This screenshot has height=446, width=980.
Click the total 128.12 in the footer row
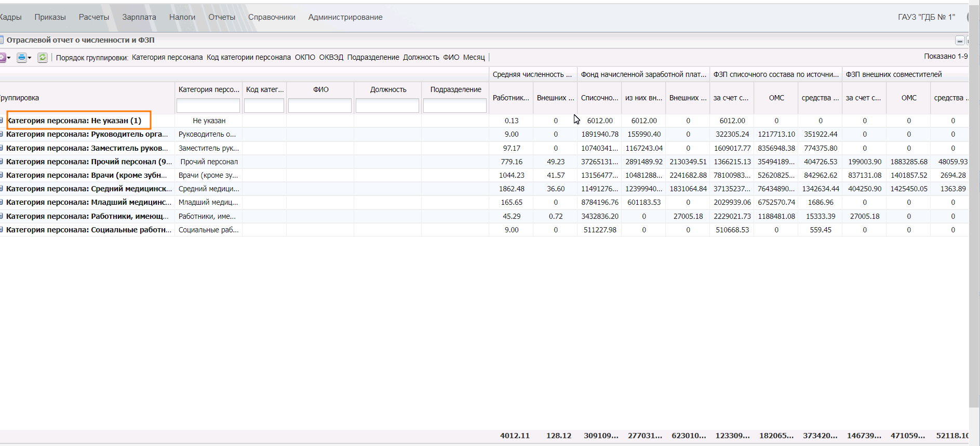pyautogui.click(x=559, y=436)
